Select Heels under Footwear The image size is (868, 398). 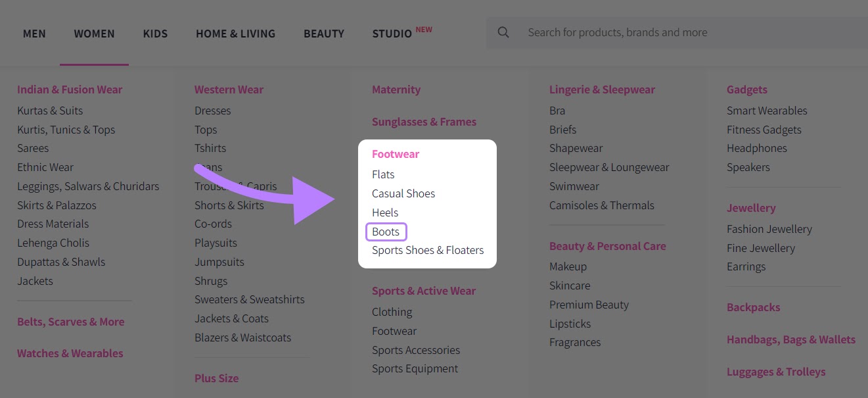385,212
